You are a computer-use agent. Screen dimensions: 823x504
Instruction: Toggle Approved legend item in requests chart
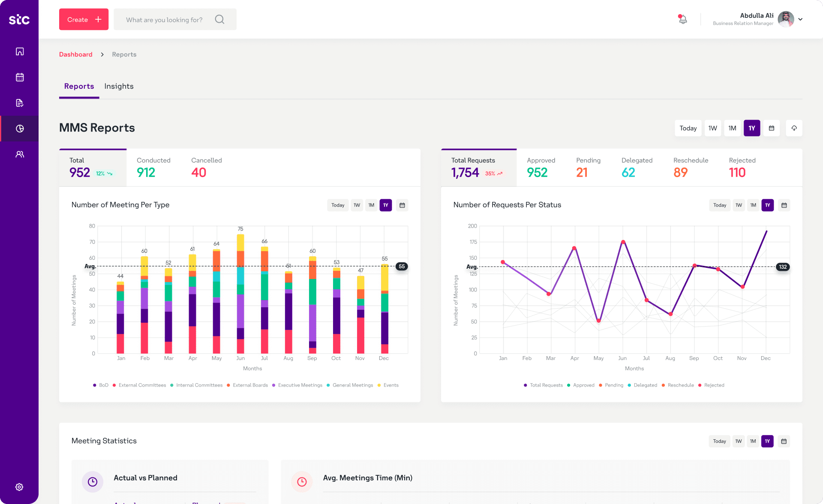tap(580, 385)
